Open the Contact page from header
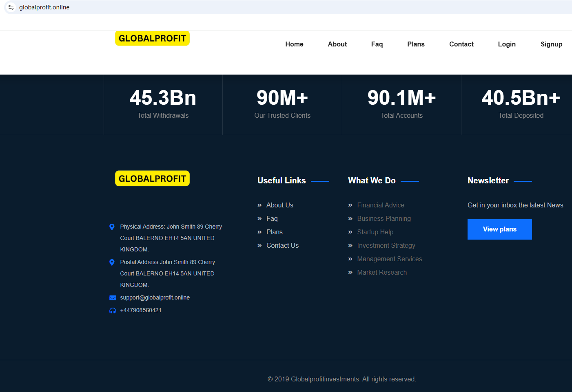This screenshot has width=572, height=392. pos(461,44)
